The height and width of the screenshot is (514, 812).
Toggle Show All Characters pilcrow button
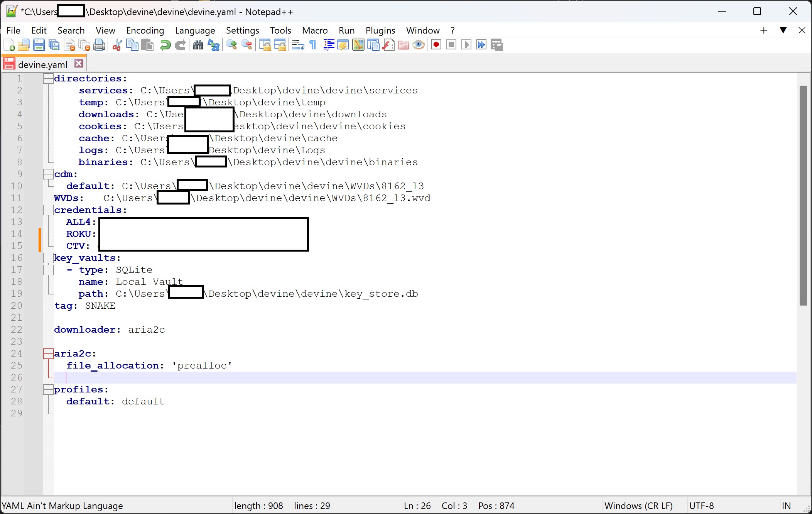coord(313,45)
